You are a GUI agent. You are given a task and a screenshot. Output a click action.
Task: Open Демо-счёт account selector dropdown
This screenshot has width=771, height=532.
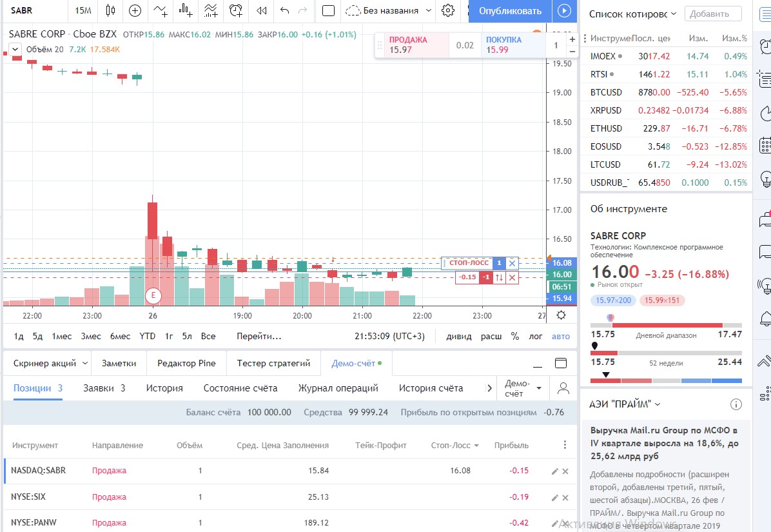[x=523, y=388]
